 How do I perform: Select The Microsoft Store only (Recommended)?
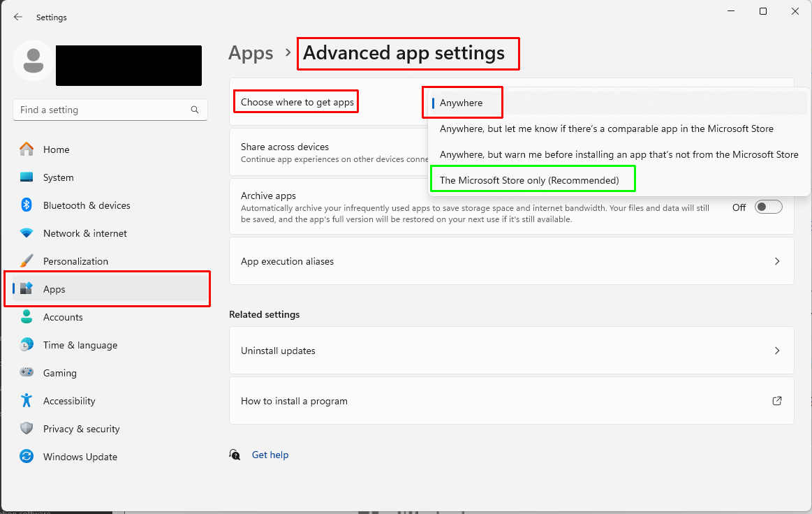tap(619, 180)
